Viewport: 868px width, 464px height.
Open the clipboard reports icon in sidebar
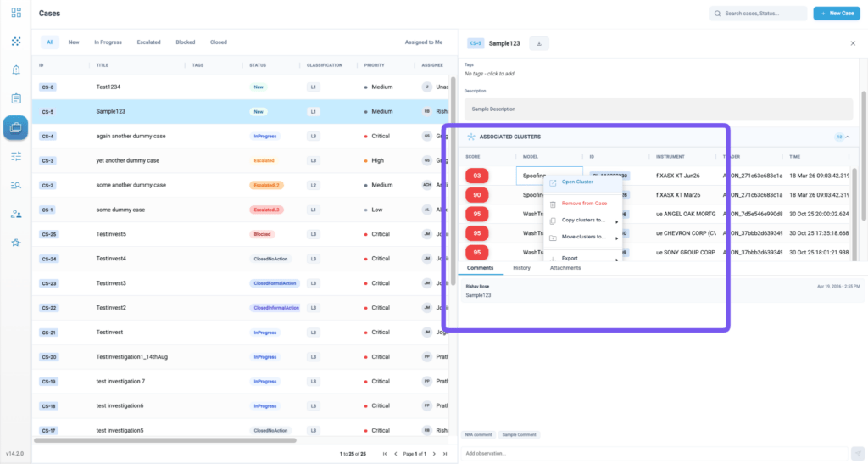point(16,98)
